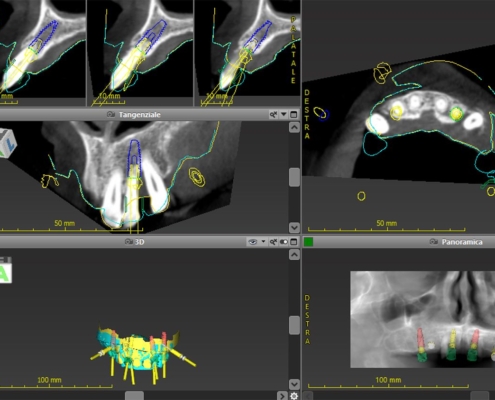
Task: Click the camera icon beside 3D title
Action: point(129,241)
